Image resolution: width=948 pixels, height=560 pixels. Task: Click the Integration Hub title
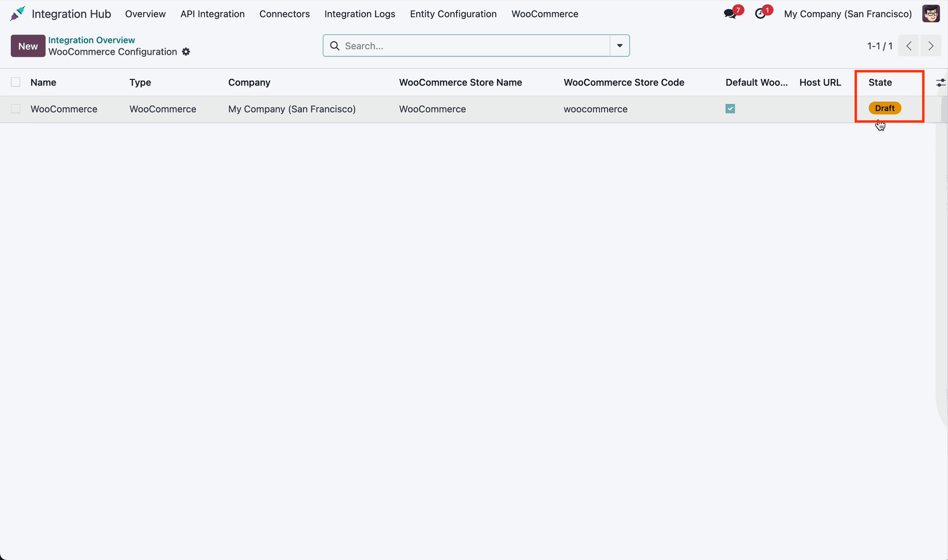click(x=71, y=14)
